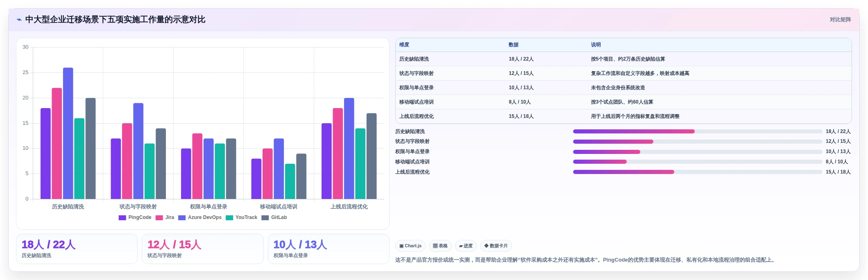Toggle Azure DevOps series in chart legend
The image size is (868, 280).
[x=200, y=217]
